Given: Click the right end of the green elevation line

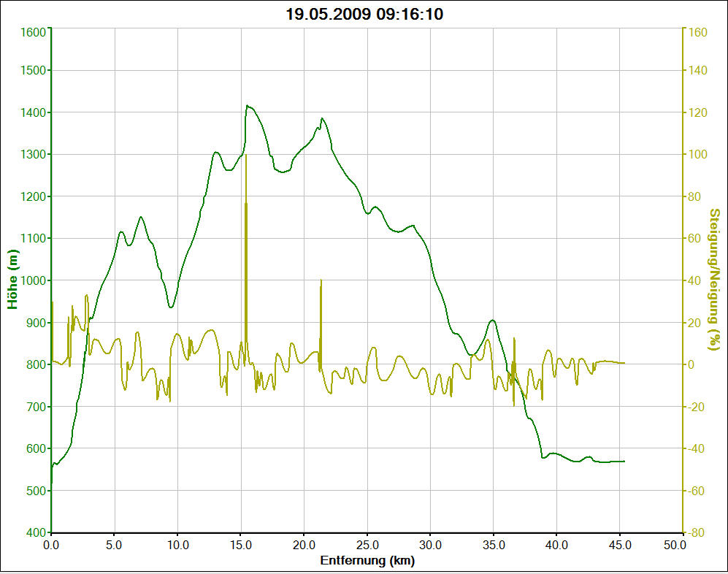Looking at the screenshot, I should [624, 462].
